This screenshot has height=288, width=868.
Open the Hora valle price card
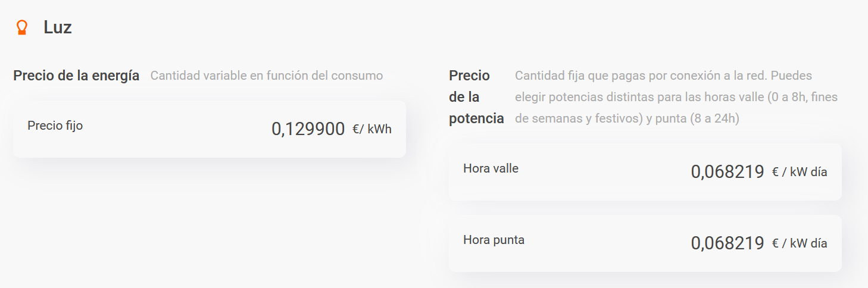click(645, 172)
